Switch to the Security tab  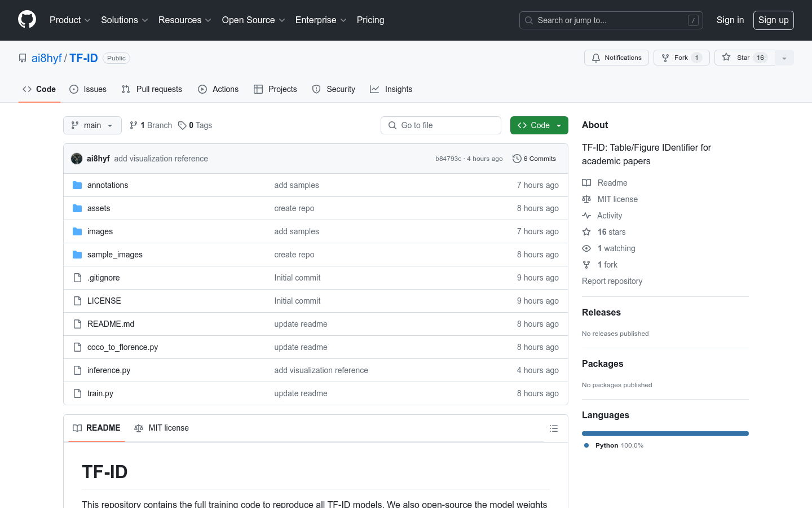(334, 89)
